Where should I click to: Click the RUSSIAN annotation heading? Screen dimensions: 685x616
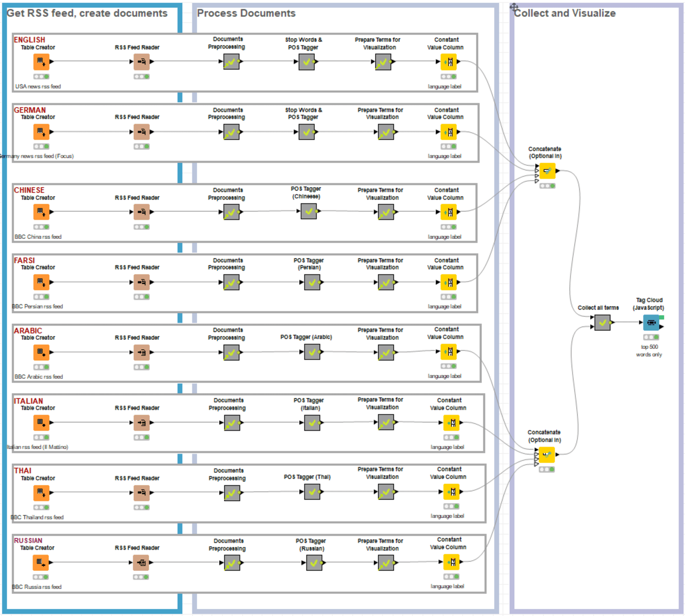[x=28, y=541]
